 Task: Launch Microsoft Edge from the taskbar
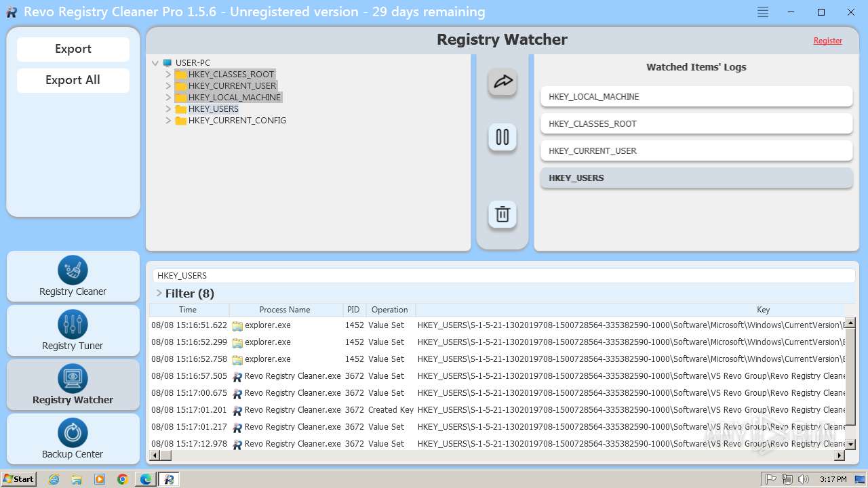point(146,479)
